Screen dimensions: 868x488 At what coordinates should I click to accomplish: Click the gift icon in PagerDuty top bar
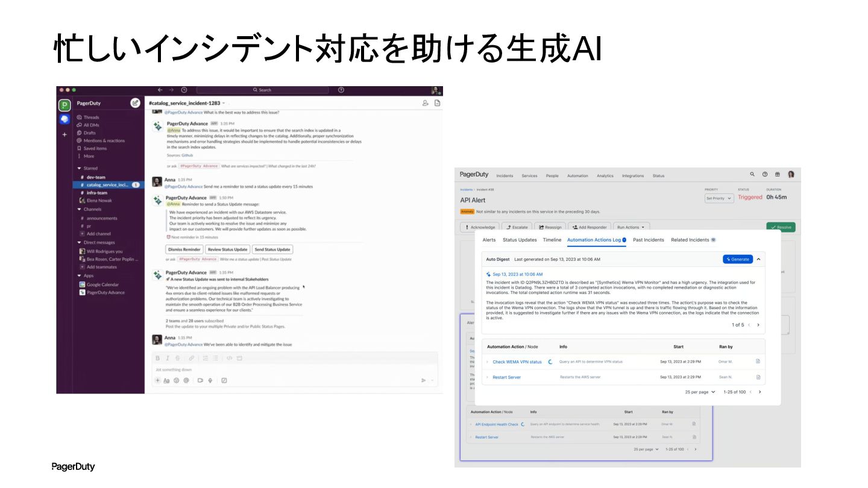coord(778,175)
